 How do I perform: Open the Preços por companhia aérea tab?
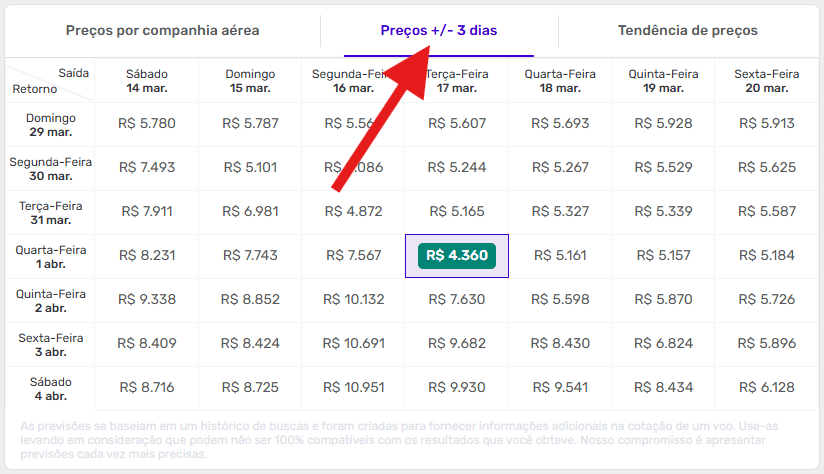pos(162,31)
